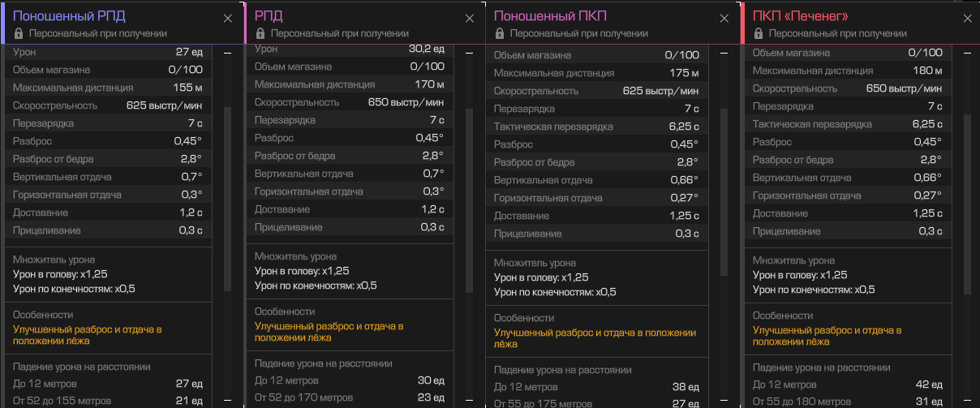The image size is (980, 408).
Task: Click Прицеливание row in ПКП «Печенег» panel
Action: point(848,231)
